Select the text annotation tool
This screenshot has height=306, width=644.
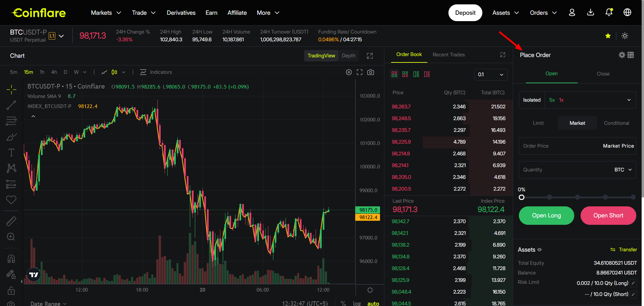tap(11, 152)
